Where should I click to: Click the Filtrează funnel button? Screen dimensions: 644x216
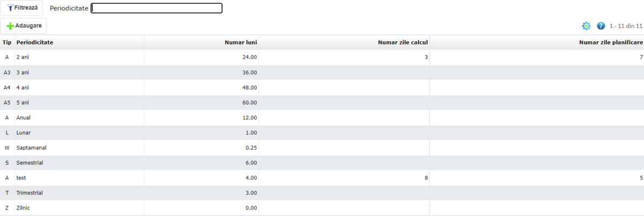tap(21, 9)
